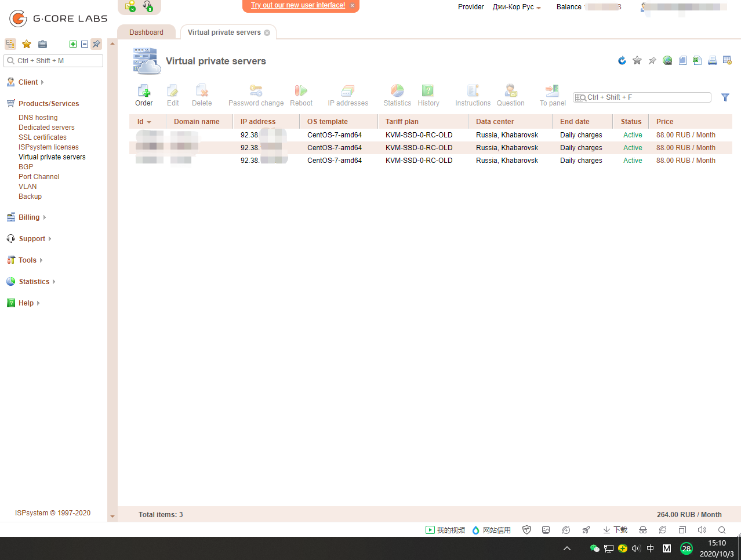Open DNS hosting menu item
Viewport: 741px width, 560px height.
pyautogui.click(x=38, y=118)
